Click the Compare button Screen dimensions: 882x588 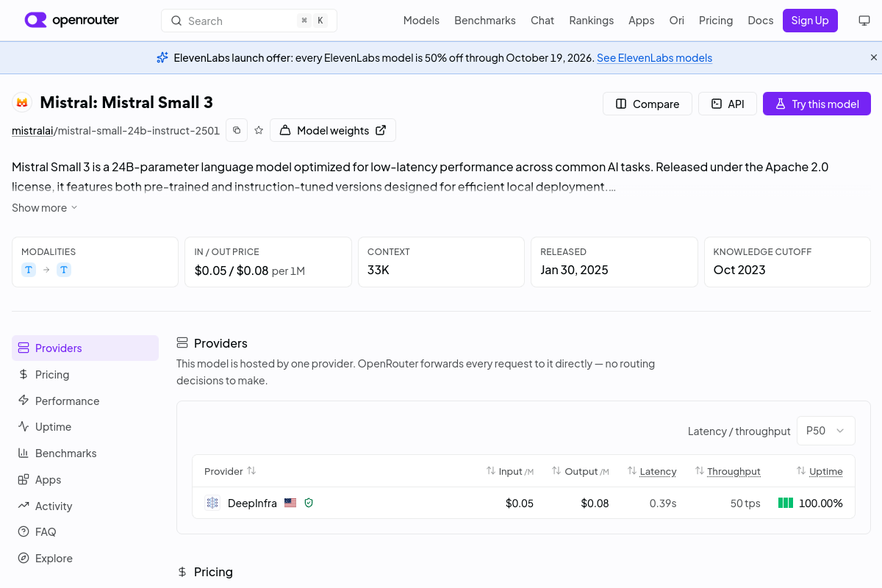[648, 104]
